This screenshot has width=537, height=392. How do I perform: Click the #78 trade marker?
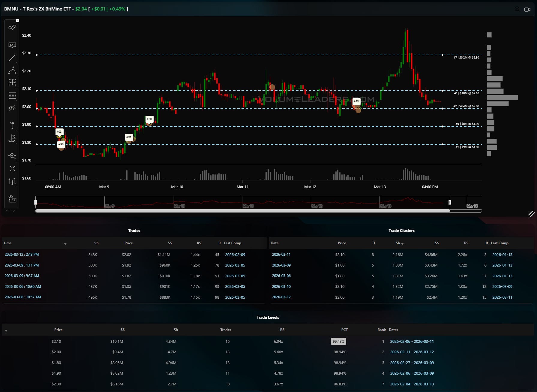pos(149,119)
